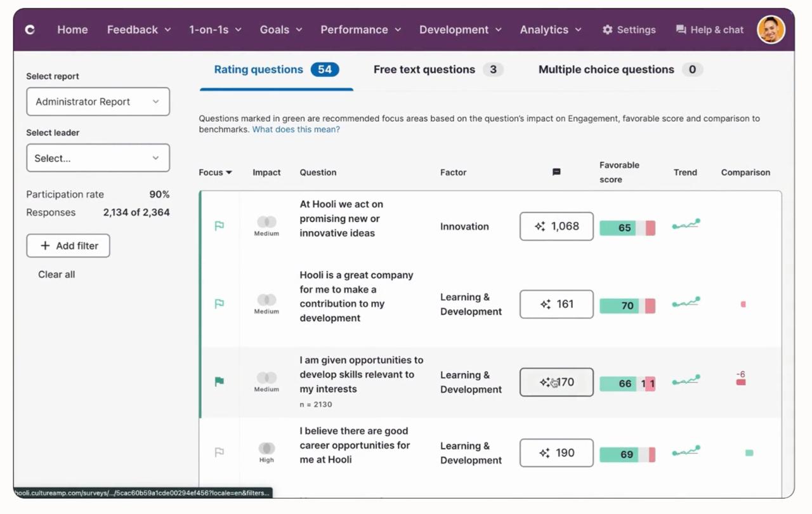Click the Add filter button

[x=68, y=246]
